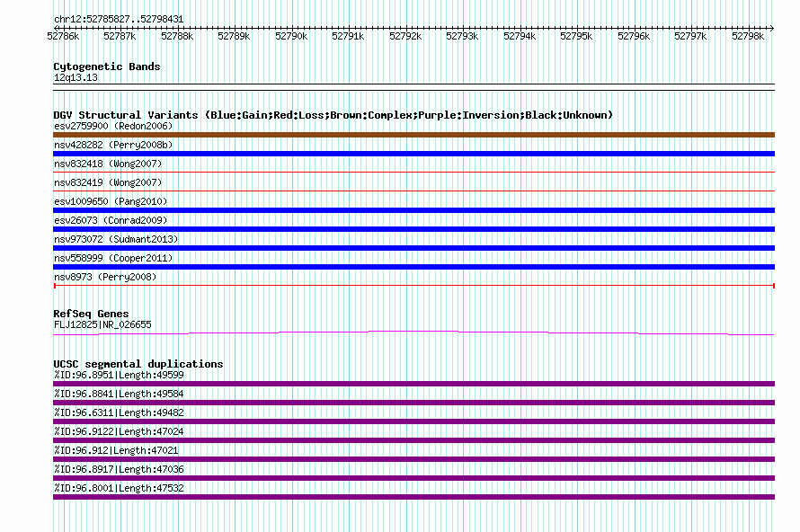The image size is (800, 532).
Task: Select duplication label %ID:96.8951|Length:49599
Action: [119, 375]
